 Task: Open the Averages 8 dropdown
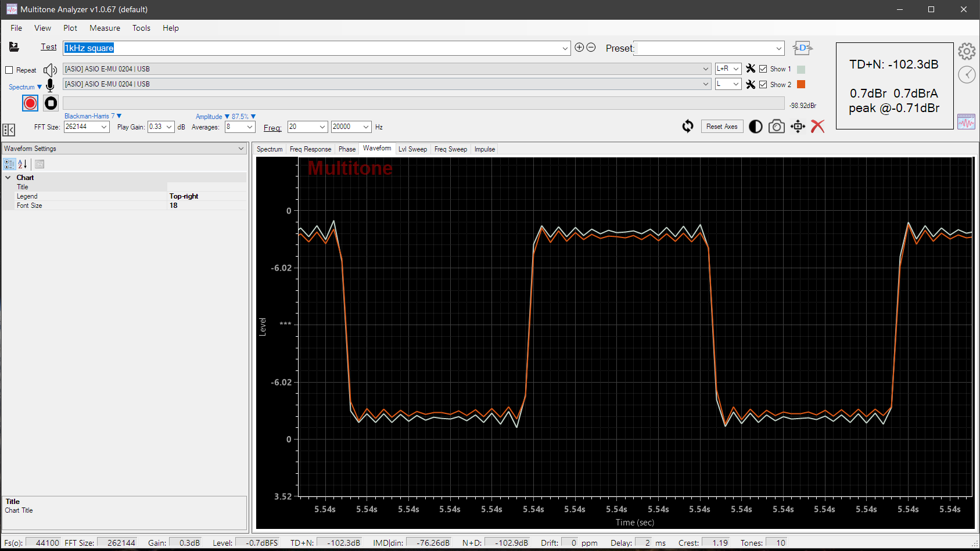pyautogui.click(x=250, y=127)
